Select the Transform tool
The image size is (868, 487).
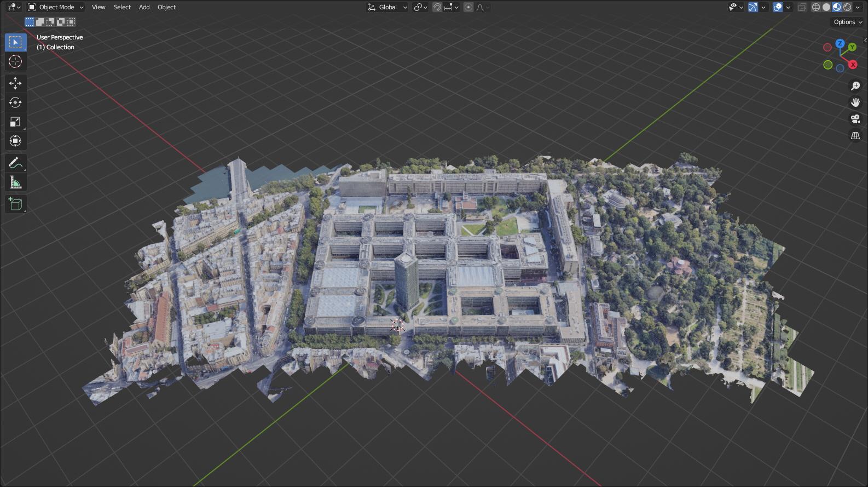pyautogui.click(x=15, y=141)
